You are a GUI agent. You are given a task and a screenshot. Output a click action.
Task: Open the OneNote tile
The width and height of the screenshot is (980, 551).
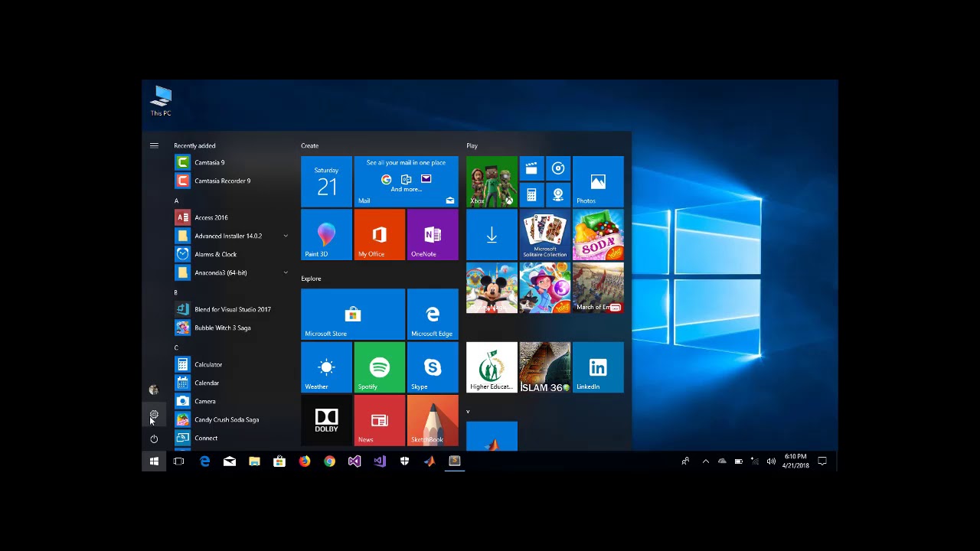[x=433, y=235]
